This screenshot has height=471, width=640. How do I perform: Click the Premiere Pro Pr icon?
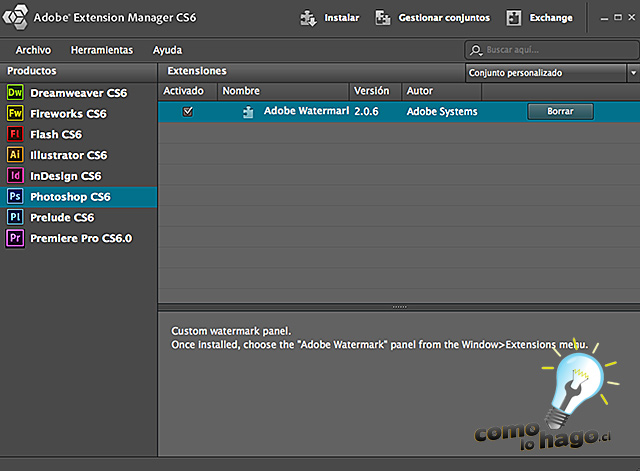[x=15, y=238]
